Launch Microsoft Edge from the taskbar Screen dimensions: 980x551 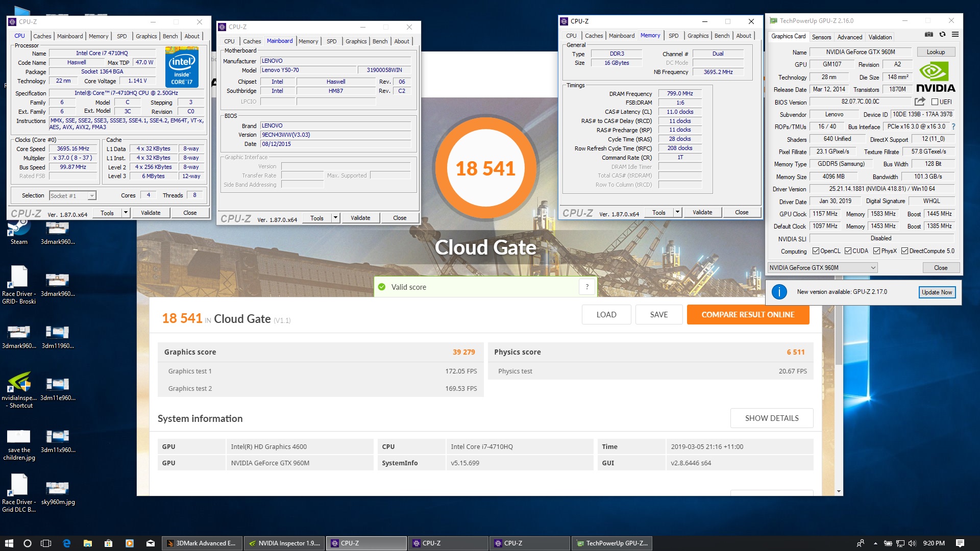67,543
